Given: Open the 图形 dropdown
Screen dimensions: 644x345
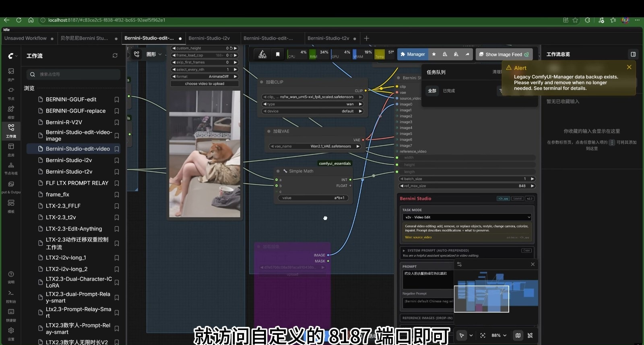Looking at the screenshot, I should (x=154, y=54).
